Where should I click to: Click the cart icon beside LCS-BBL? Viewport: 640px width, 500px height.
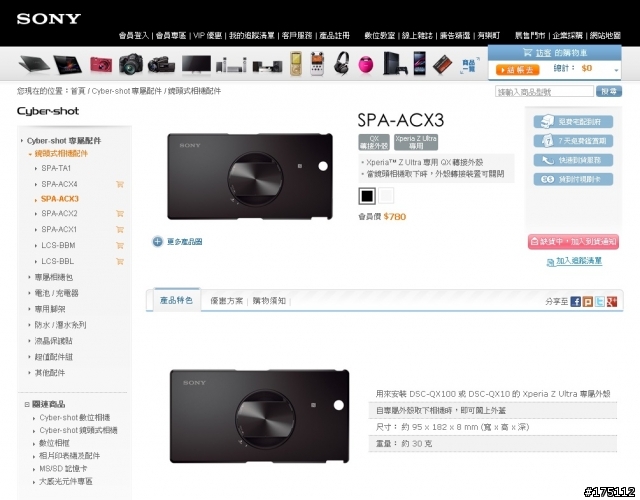point(120,261)
